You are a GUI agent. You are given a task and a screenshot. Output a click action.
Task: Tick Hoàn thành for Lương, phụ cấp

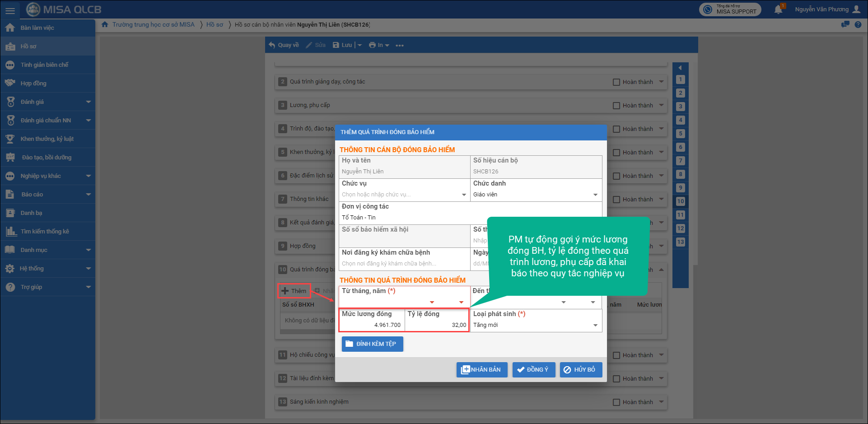tap(616, 106)
